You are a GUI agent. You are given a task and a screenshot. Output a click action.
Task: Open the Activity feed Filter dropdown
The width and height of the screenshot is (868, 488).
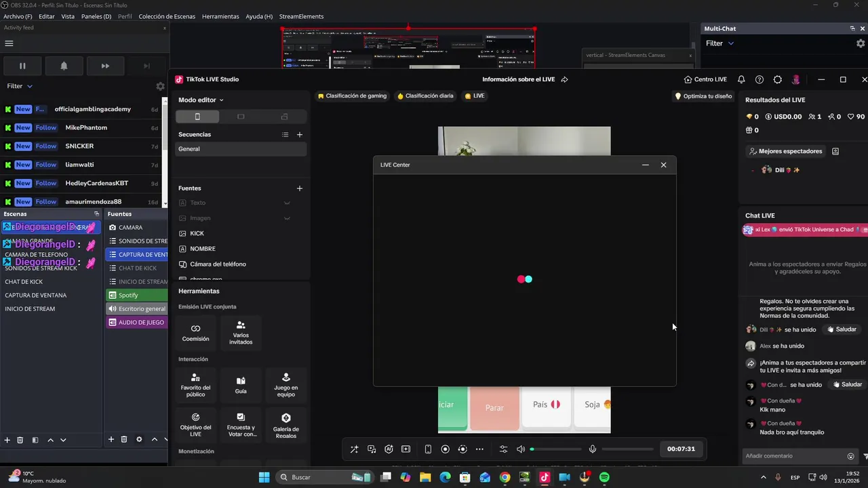(x=20, y=86)
